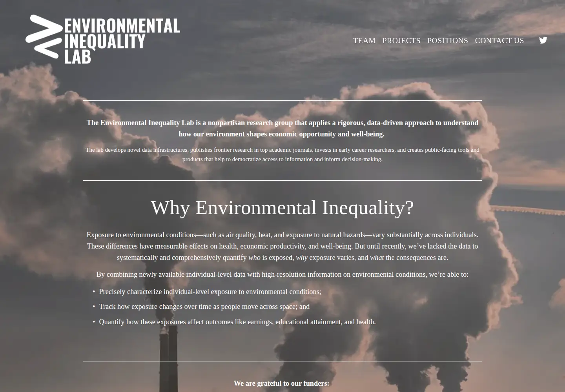Click the Environmental Inequality Lab logo

coord(103,39)
